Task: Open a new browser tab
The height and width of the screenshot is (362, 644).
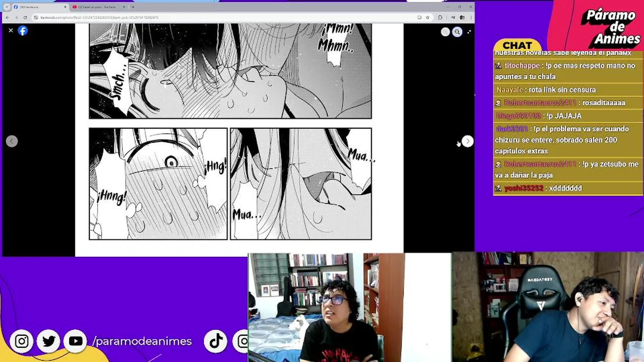Action: 132,7
